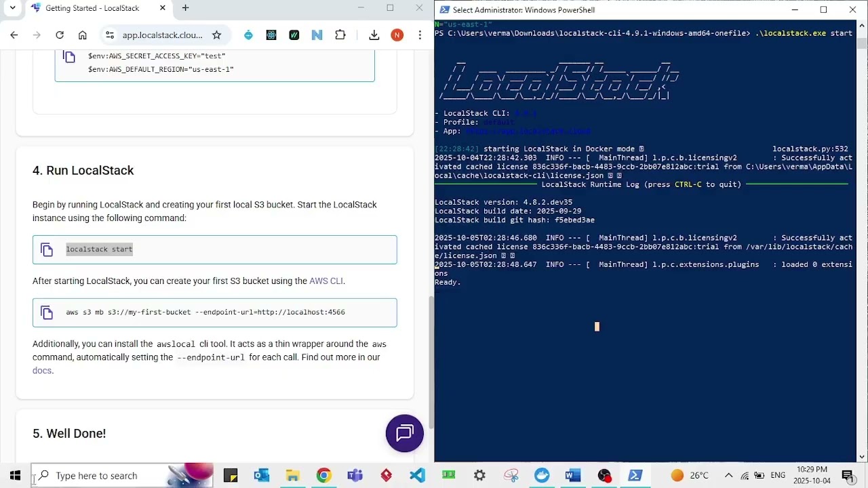Click the 'LocalStack version: 4.8.2.dev35' line
868x488 pixels.
point(503,203)
